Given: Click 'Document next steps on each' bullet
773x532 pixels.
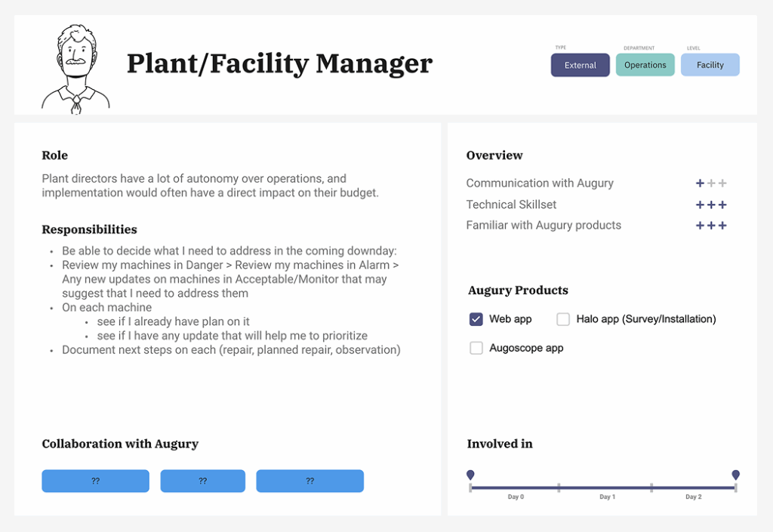Looking at the screenshot, I should (231, 350).
